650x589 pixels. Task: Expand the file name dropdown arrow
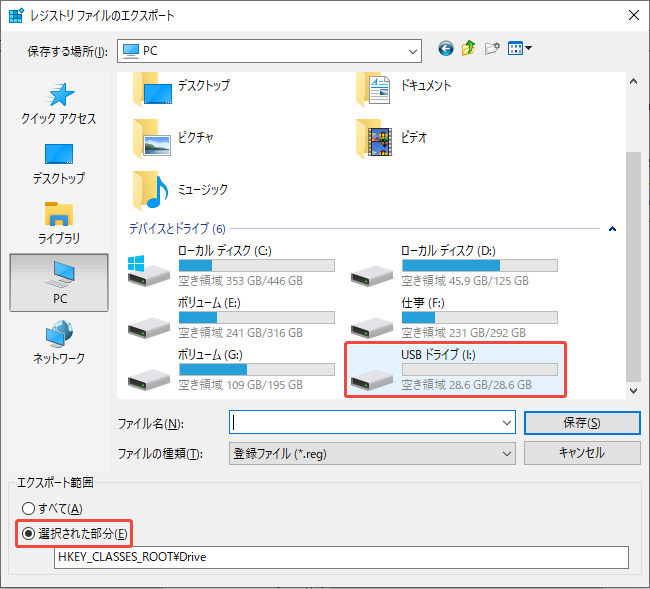[x=507, y=423]
